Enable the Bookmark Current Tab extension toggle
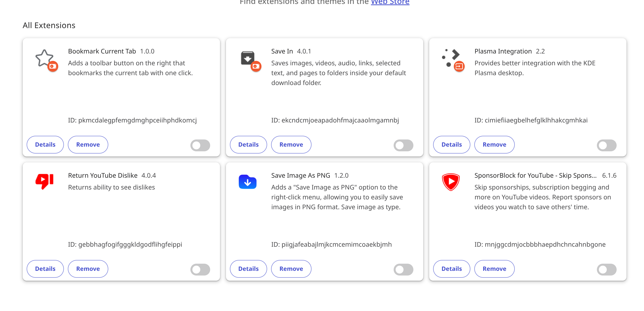Viewport: 644px width, 311px height. click(200, 145)
